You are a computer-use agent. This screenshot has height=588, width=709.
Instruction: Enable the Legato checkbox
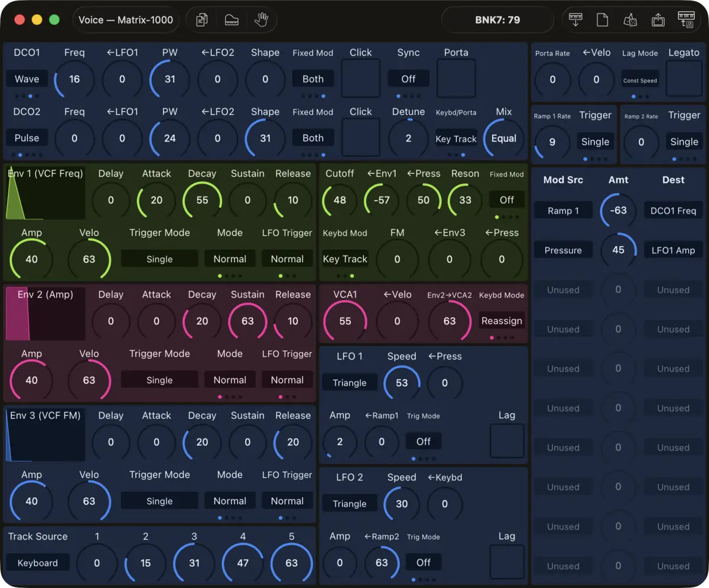coord(684,79)
